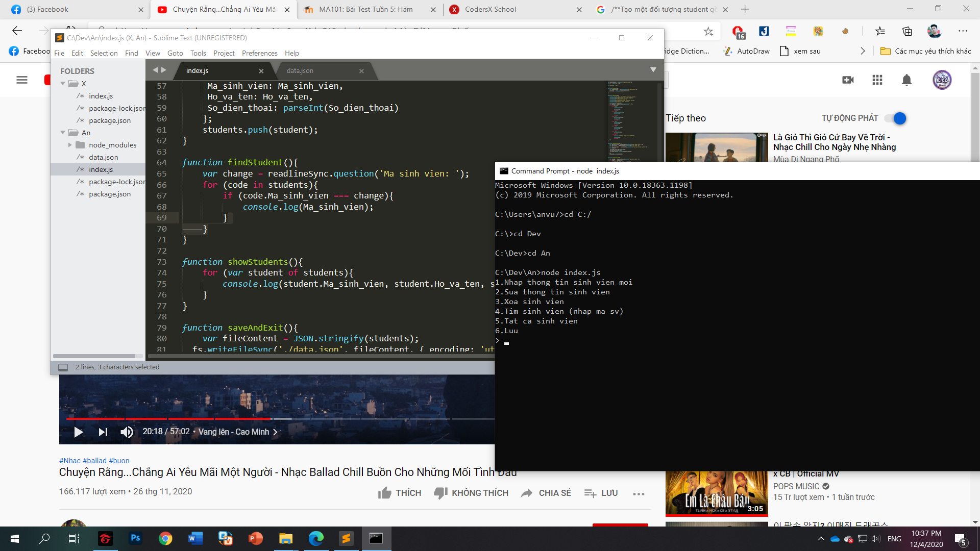Mute the YouTube video volume
The image size is (980, 551).
point(127,432)
